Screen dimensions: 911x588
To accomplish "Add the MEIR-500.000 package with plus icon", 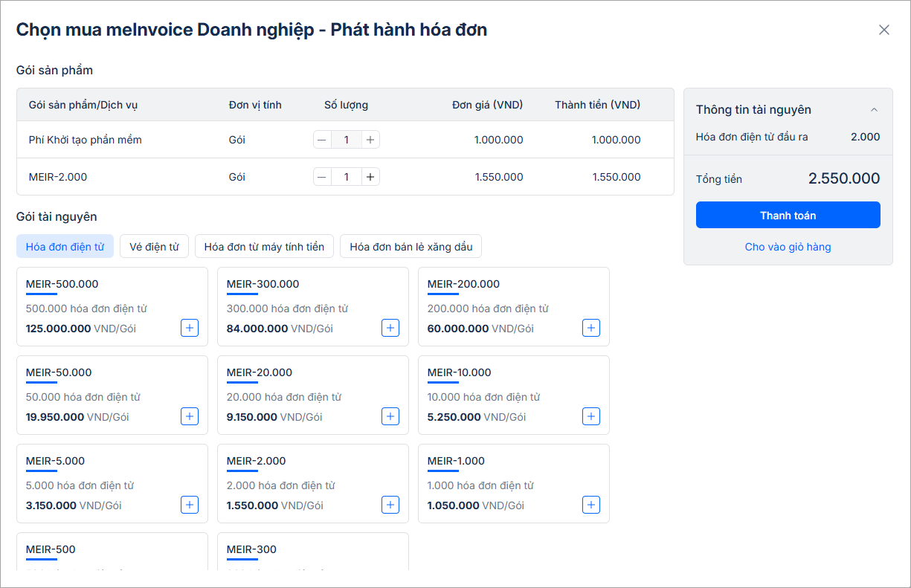I will [x=190, y=328].
